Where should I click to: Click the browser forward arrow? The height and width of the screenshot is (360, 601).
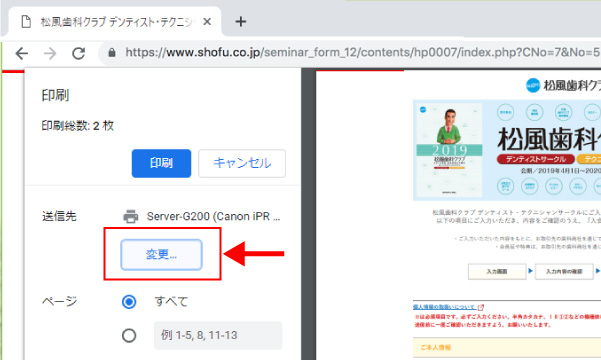tap(50, 53)
